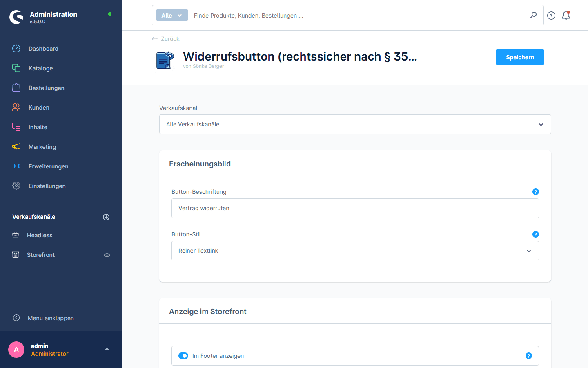Click the Im Footer anzeigen label

pos(218,356)
